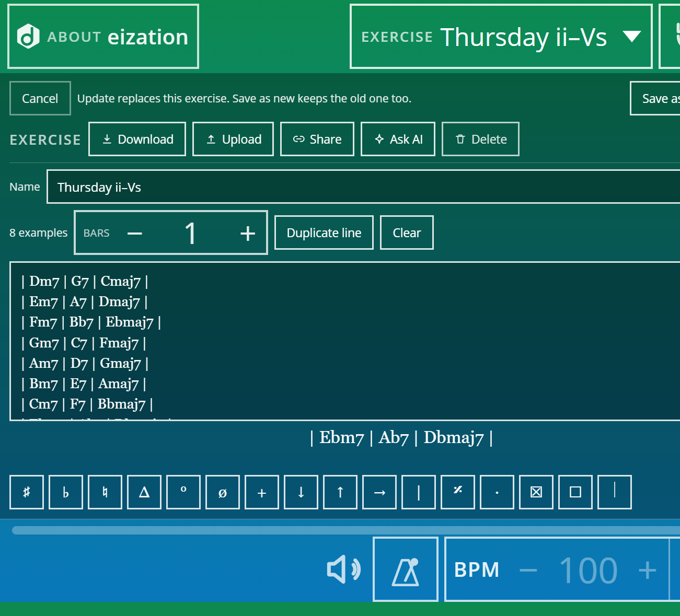The width and height of the screenshot is (680, 616).
Task: Open the Thursday ii–Vs exercise dropdown
Action: point(501,37)
